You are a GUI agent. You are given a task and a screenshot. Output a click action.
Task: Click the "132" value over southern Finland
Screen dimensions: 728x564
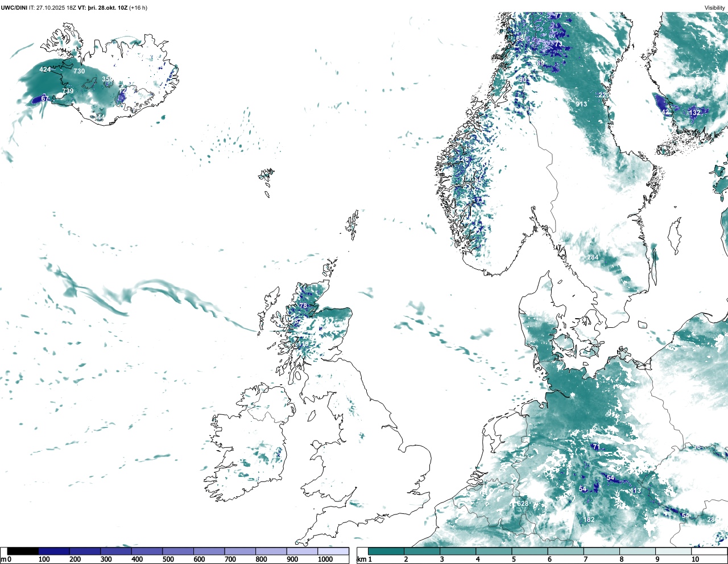click(x=695, y=113)
